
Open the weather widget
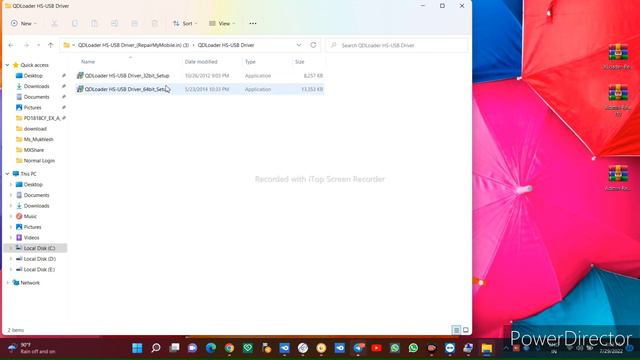(32, 348)
